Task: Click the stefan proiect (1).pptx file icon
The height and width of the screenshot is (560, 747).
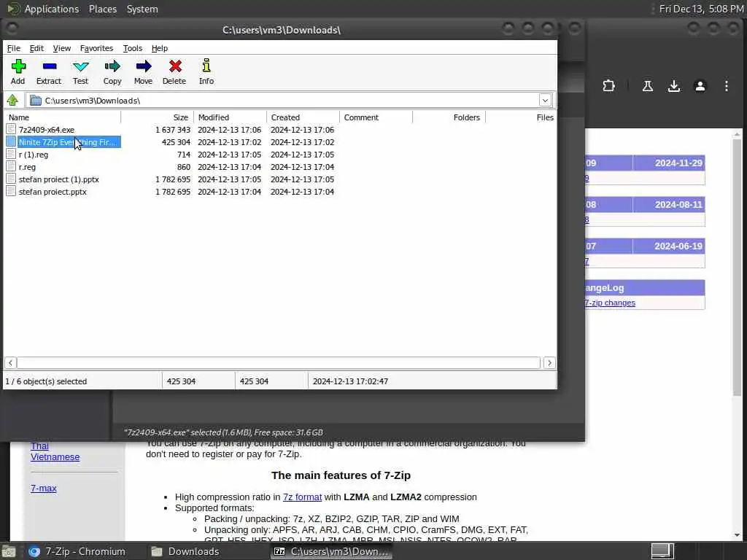Action: pos(11,179)
